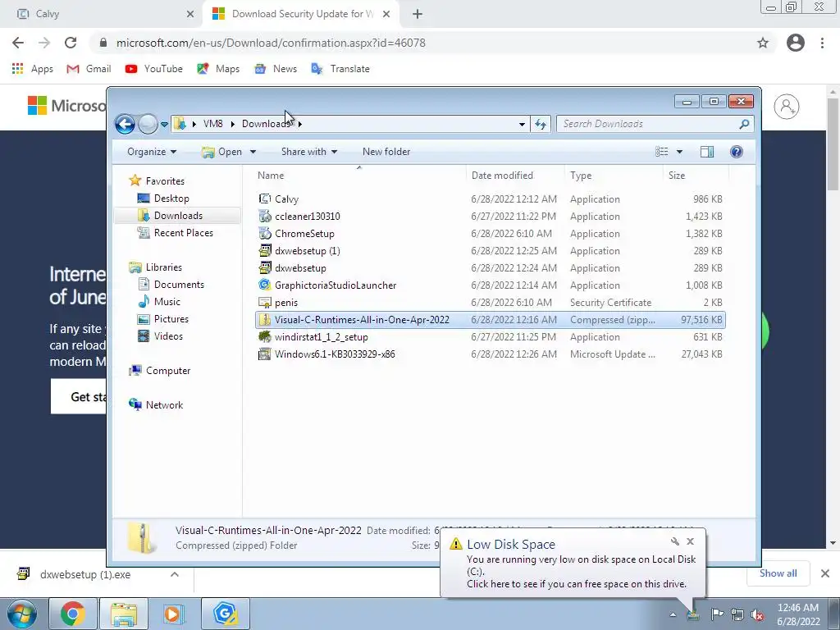Open Chrome's three-dot menu
This screenshot has height=630, width=840.
click(822, 43)
